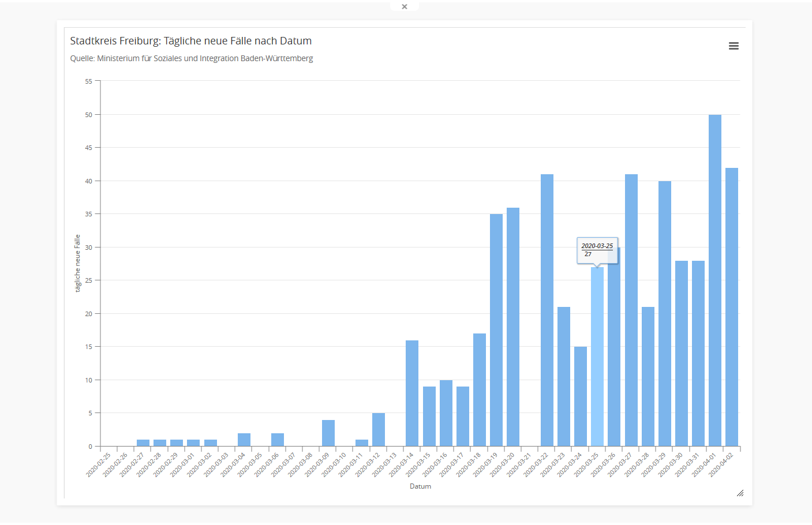Screen dimensions: 812x525
Task: Click the 'Datum' x-axis title
Action: [420, 486]
